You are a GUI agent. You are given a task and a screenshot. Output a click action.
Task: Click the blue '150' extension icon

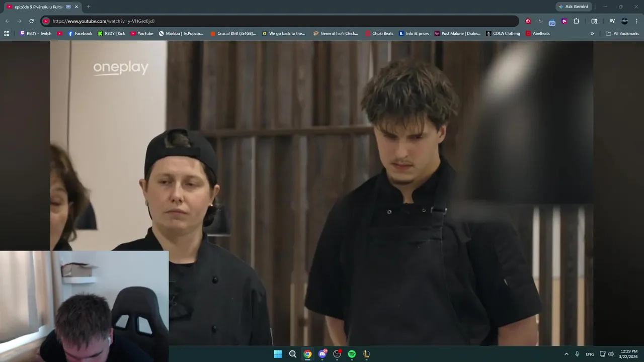click(552, 22)
